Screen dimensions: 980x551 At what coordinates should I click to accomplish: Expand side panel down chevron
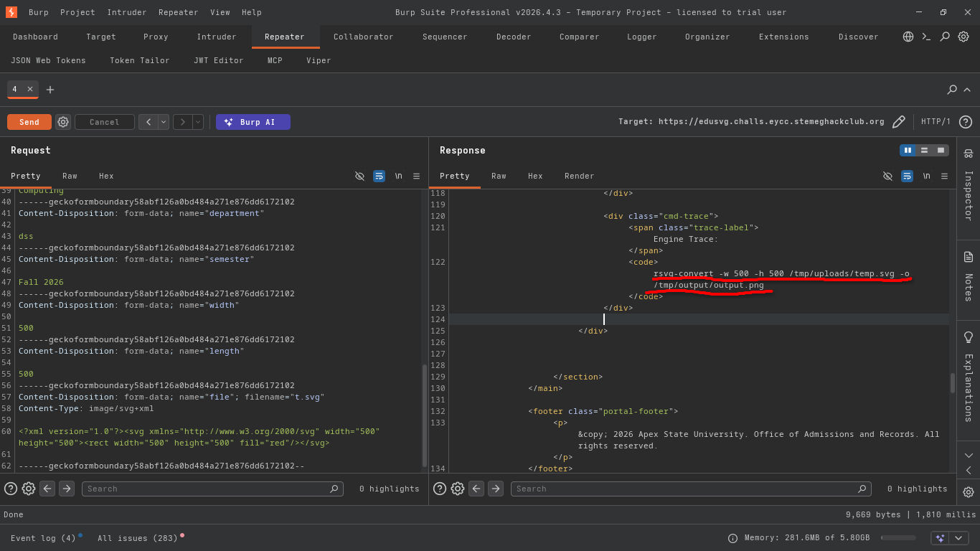tap(969, 456)
